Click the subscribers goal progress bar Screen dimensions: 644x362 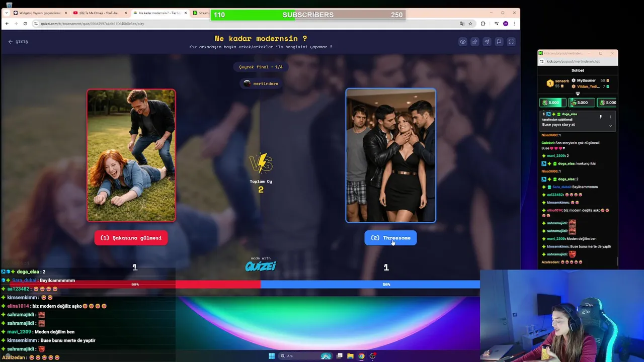[308, 15]
